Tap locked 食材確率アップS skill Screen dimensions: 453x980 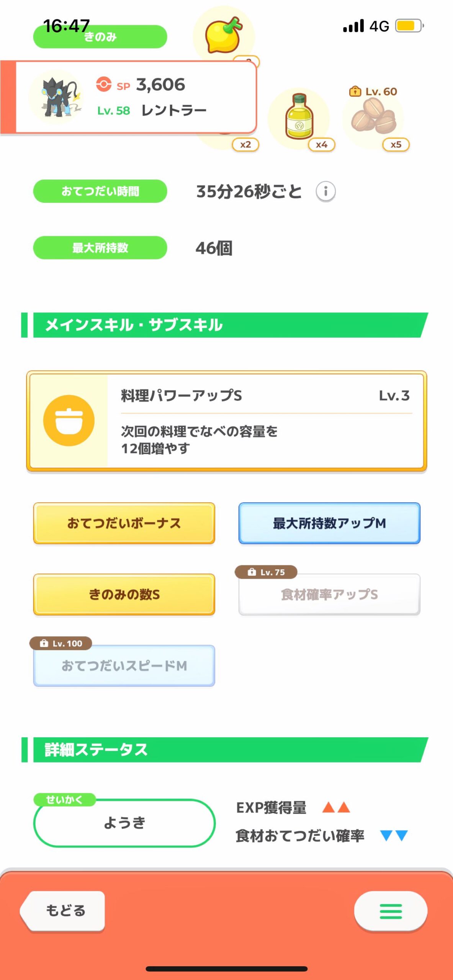coord(329,595)
